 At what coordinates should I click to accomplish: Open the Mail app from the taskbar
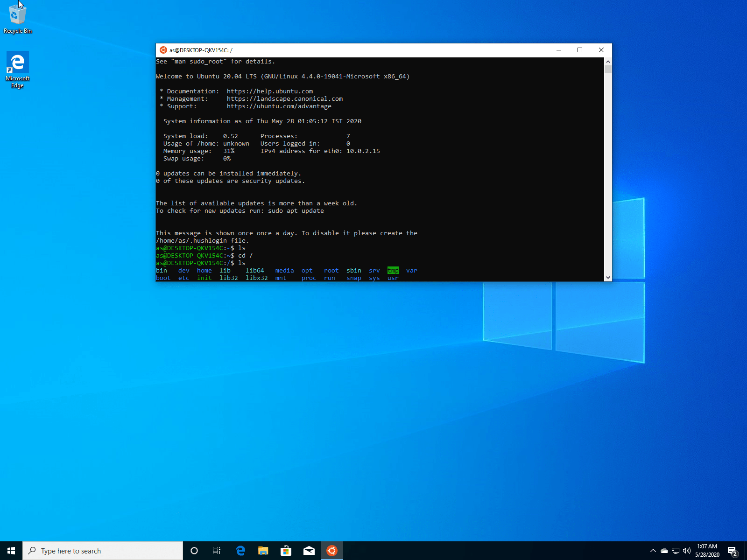coord(309,551)
